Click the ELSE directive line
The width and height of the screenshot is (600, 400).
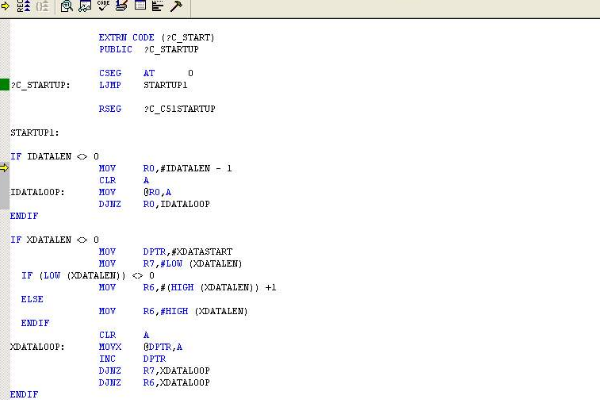pos(31,299)
